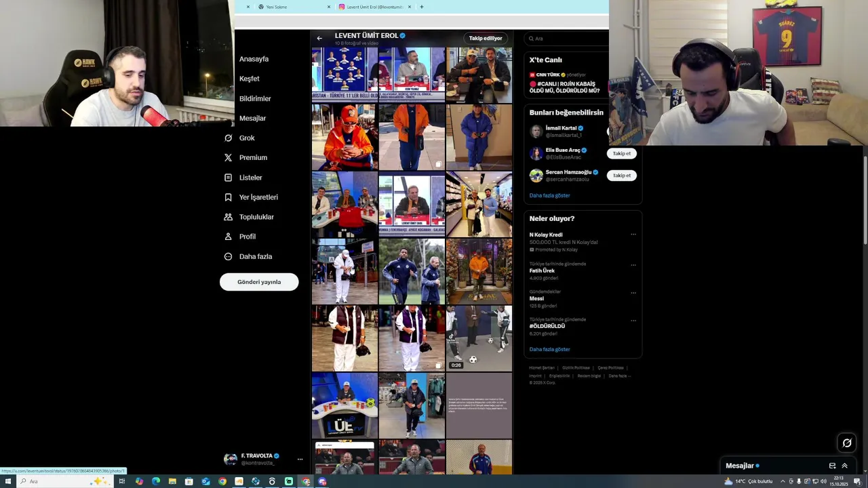Open the Fatih Ürek trending topic
Screen dimensions: 868x488
(542, 270)
